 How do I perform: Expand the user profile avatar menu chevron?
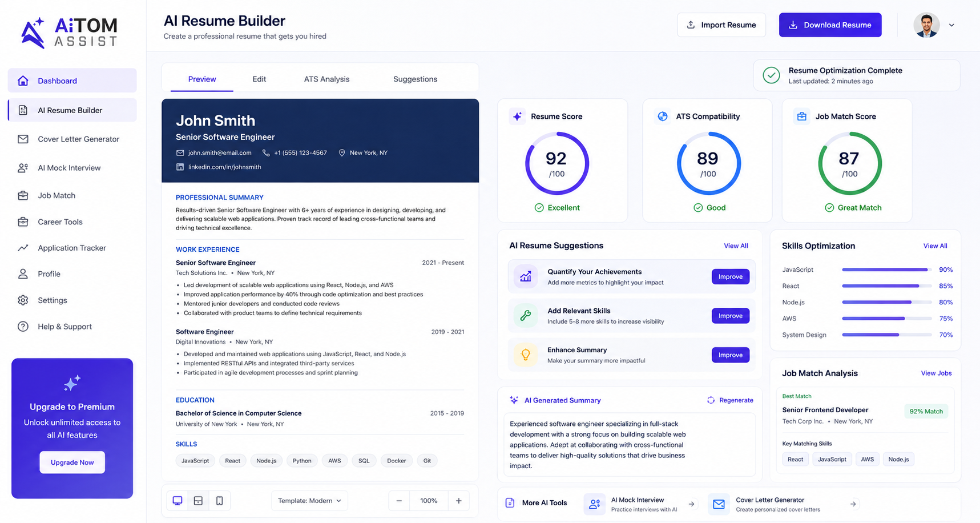click(x=951, y=25)
